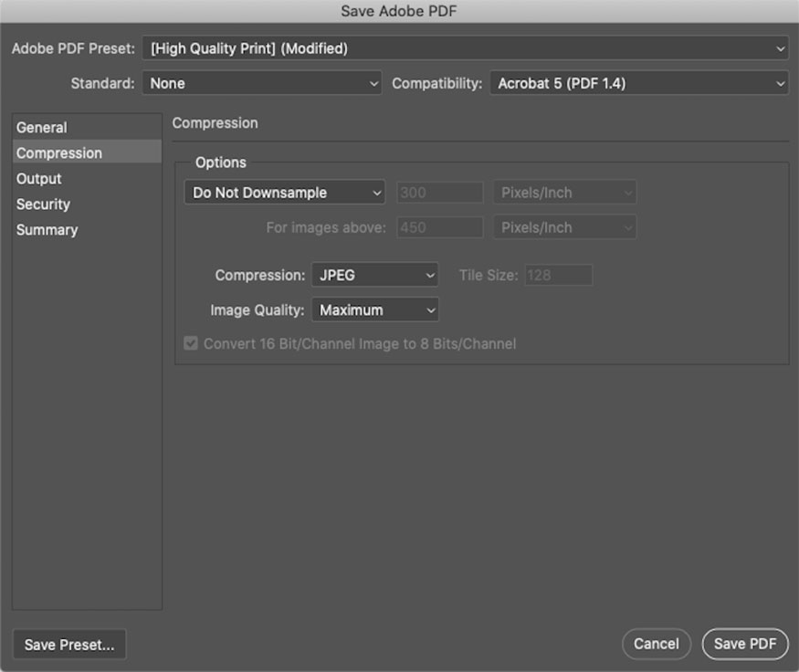Open the Image Quality dropdown showing Maximum
This screenshot has height=672, width=799.
click(x=374, y=310)
